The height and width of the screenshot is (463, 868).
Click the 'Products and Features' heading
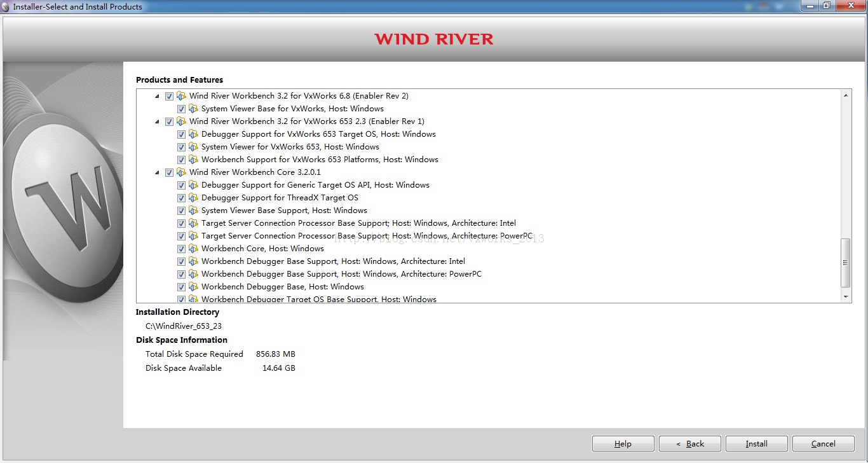coord(180,80)
